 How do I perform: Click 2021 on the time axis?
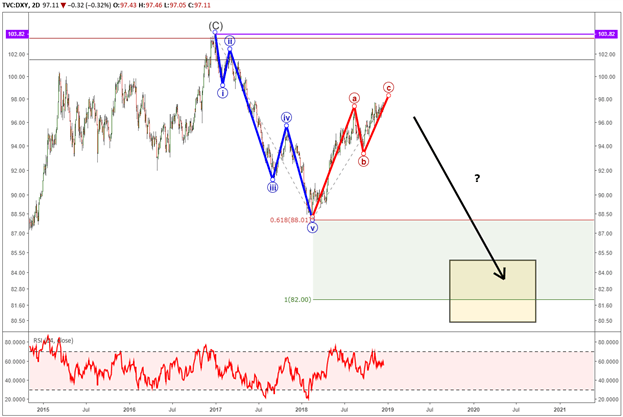coord(560,409)
